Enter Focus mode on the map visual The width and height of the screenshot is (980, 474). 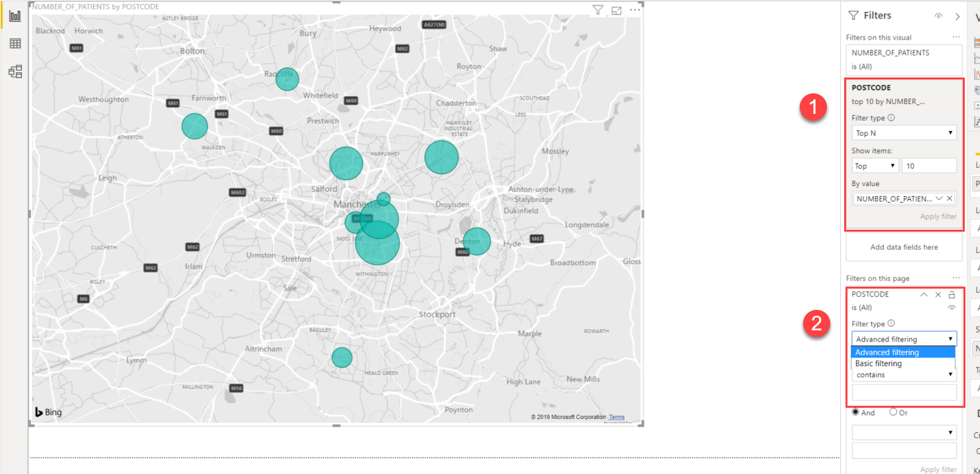pos(617,10)
